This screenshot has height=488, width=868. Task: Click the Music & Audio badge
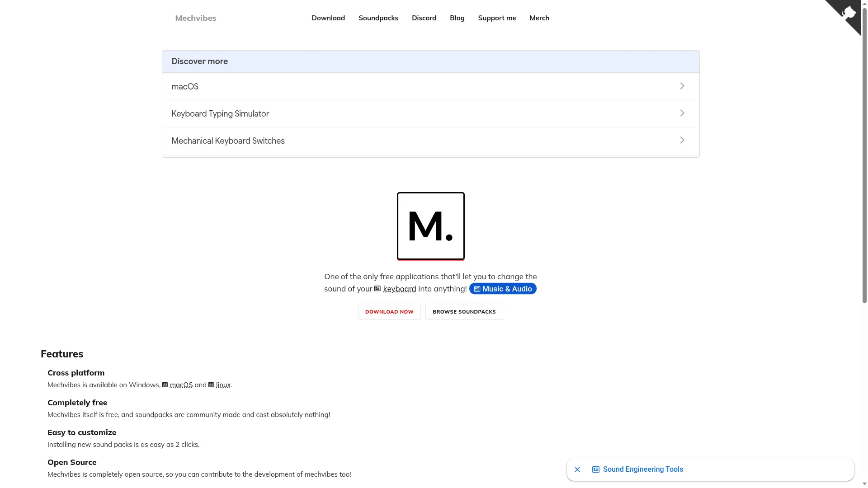point(503,289)
